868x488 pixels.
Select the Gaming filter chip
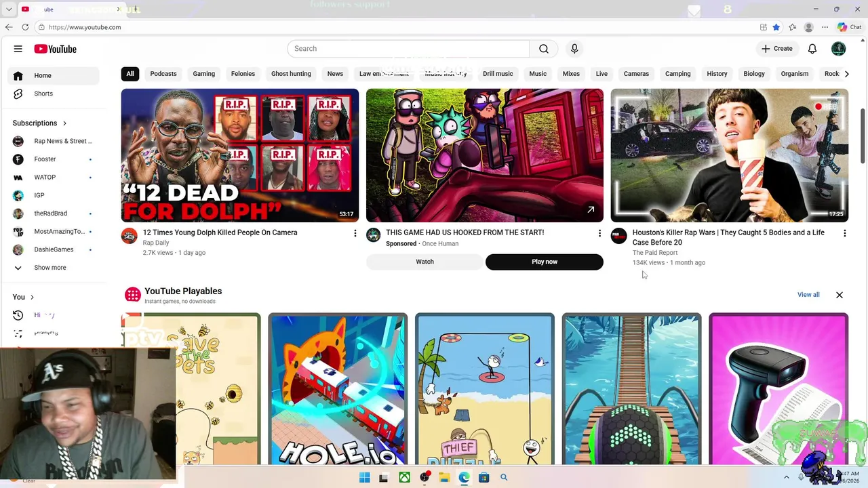click(x=203, y=74)
